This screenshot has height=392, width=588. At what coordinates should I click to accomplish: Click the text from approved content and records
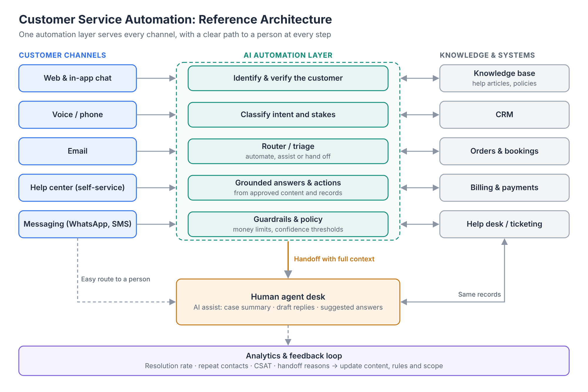tap(288, 193)
